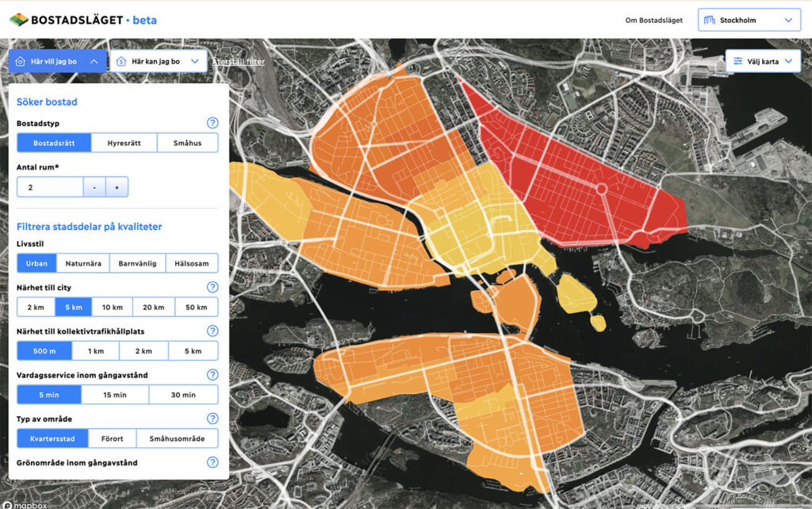
Task: Click the Bostadsläget logo icon
Action: 19,20
